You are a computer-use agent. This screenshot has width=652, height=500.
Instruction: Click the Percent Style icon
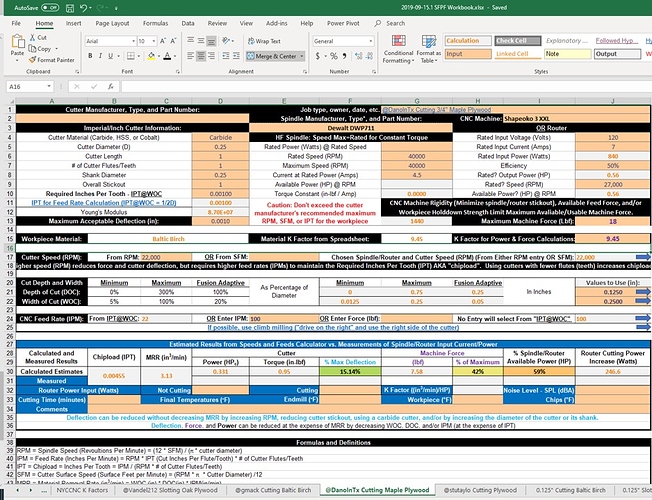click(333, 56)
